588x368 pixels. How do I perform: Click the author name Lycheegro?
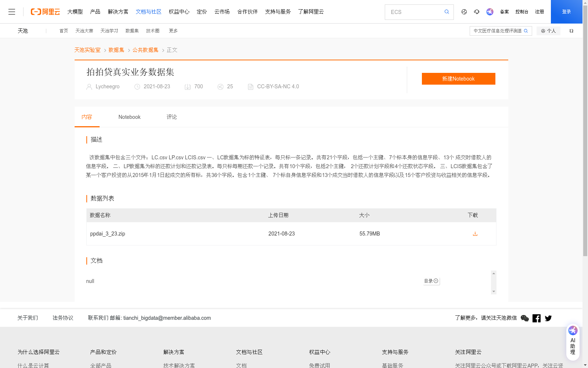click(x=107, y=86)
